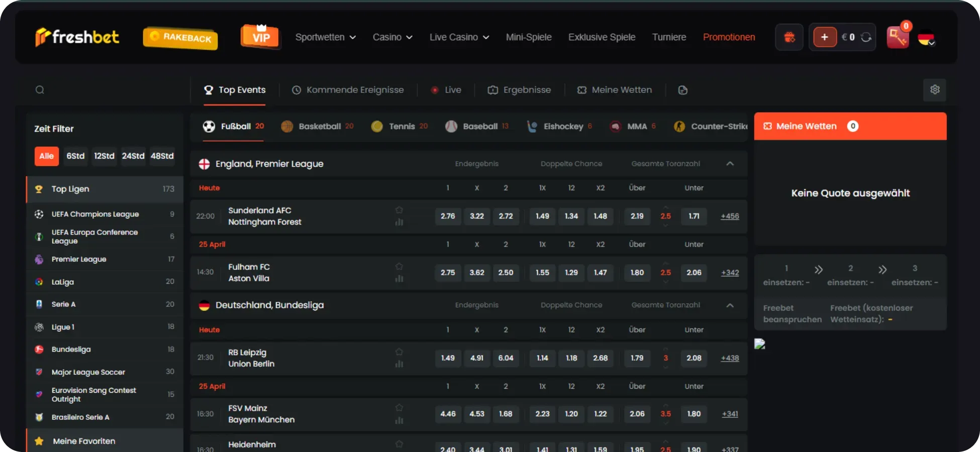Decrease total goals line for FSV Mainz match
The width and height of the screenshot is (980, 452).
pos(665,423)
